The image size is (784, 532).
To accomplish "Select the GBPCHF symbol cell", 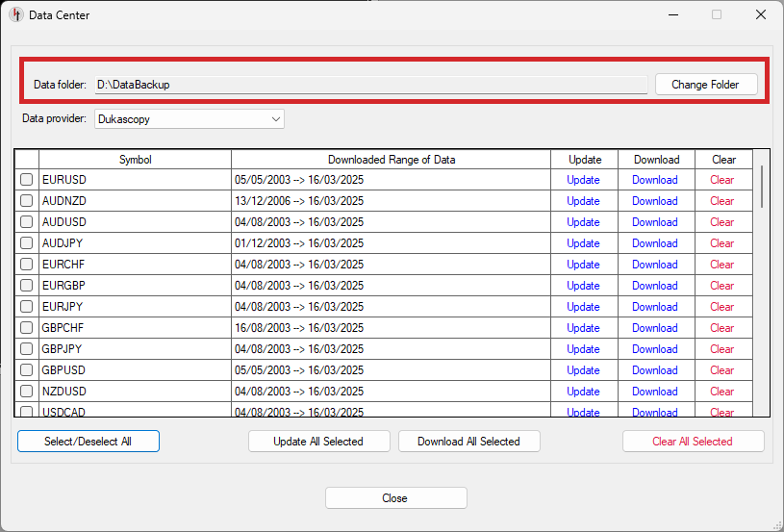I will pyautogui.click(x=135, y=327).
